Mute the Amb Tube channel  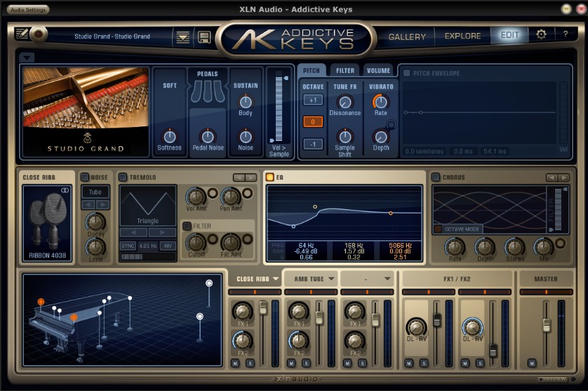pyautogui.click(x=291, y=363)
